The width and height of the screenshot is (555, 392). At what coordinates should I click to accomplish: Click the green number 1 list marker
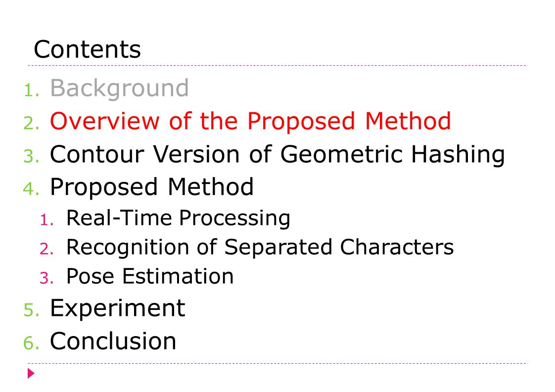coord(32,90)
